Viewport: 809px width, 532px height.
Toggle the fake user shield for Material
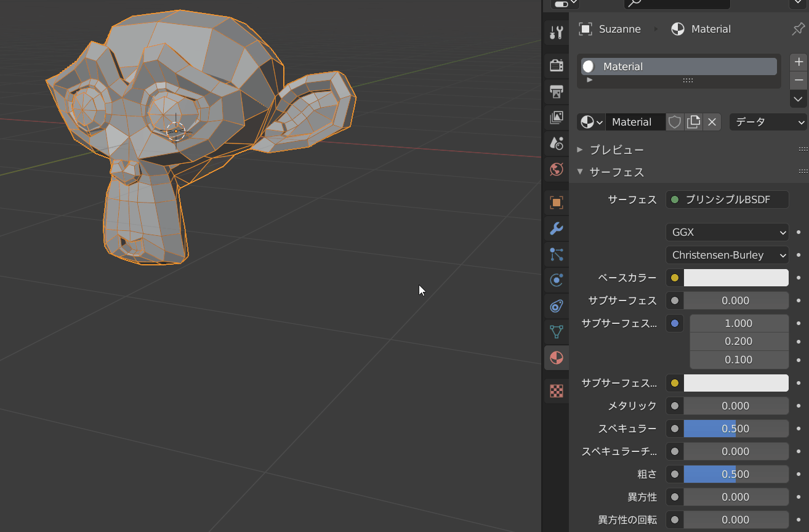click(x=675, y=122)
